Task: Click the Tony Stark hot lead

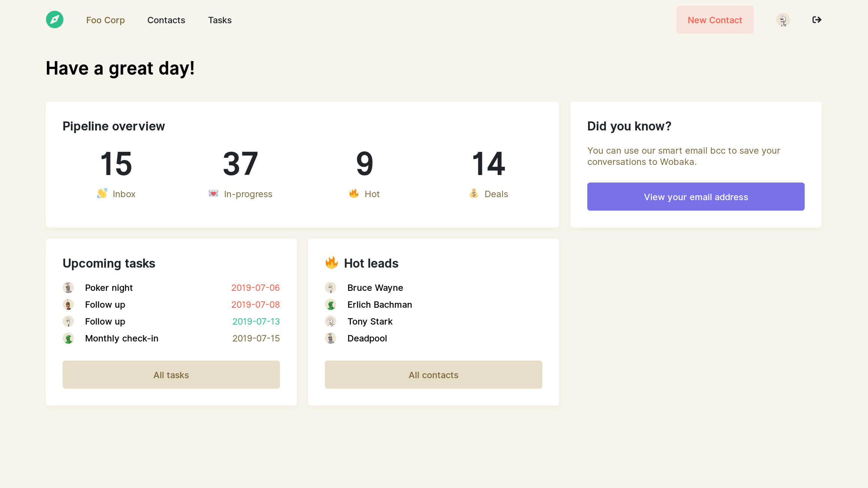Action: (x=370, y=321)
